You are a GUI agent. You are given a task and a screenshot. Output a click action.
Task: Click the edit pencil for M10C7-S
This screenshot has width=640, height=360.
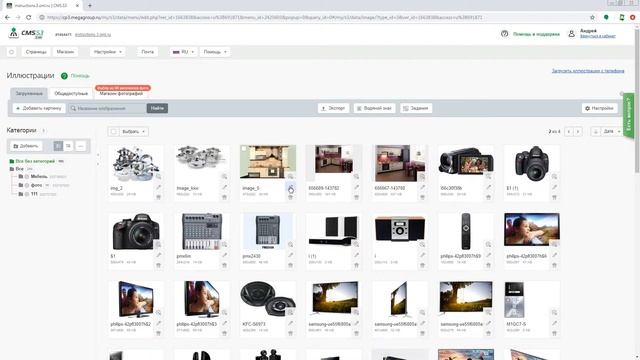pyautogui.click(x=554, y=323)
